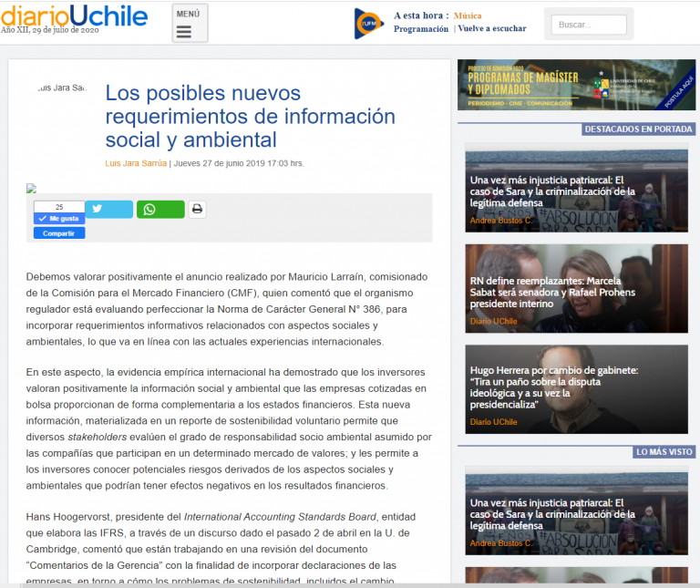The width and height of the screenshot is (700, 588).
Task: Click the Radio UFM play logo
Action: (x=368, y=23)
